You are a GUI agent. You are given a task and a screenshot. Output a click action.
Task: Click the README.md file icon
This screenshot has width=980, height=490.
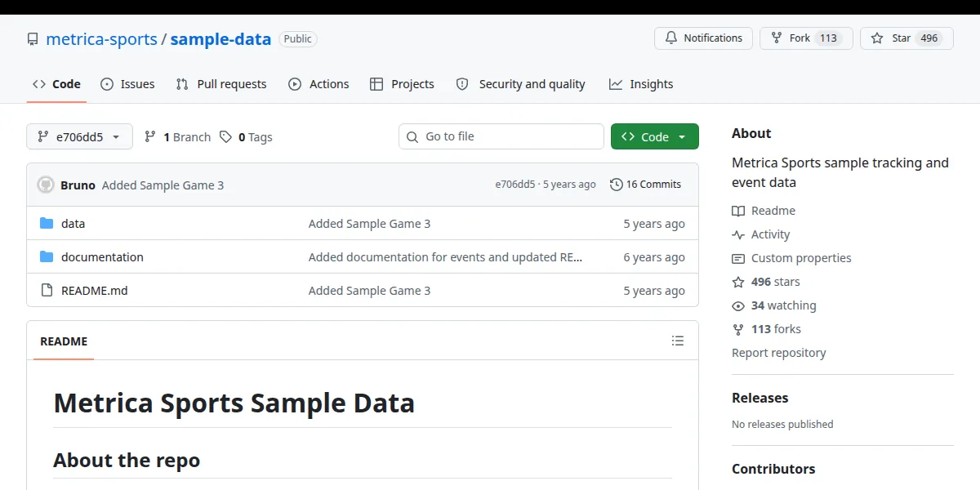coord(47,291)
